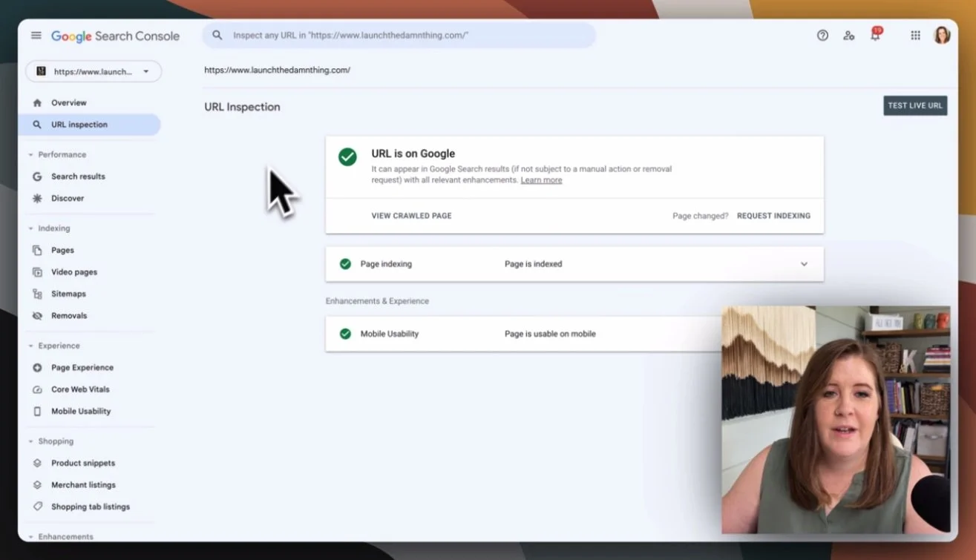This screenshot has width=976, height=560.
Task: Click the URL inspection magnifier icon in sidebar
Action: [x=37, y=125]
